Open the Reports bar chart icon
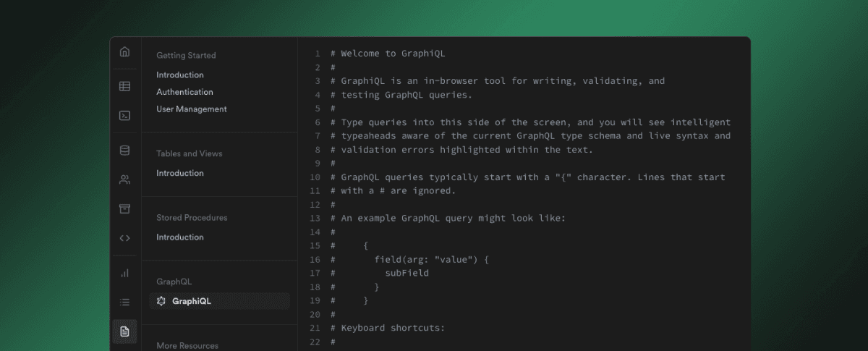 124,273
